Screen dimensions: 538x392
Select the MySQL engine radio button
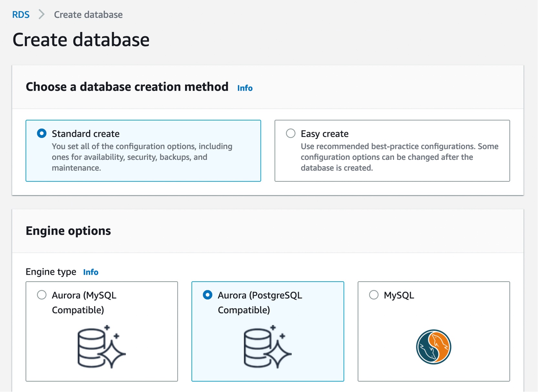coord(374,295)
